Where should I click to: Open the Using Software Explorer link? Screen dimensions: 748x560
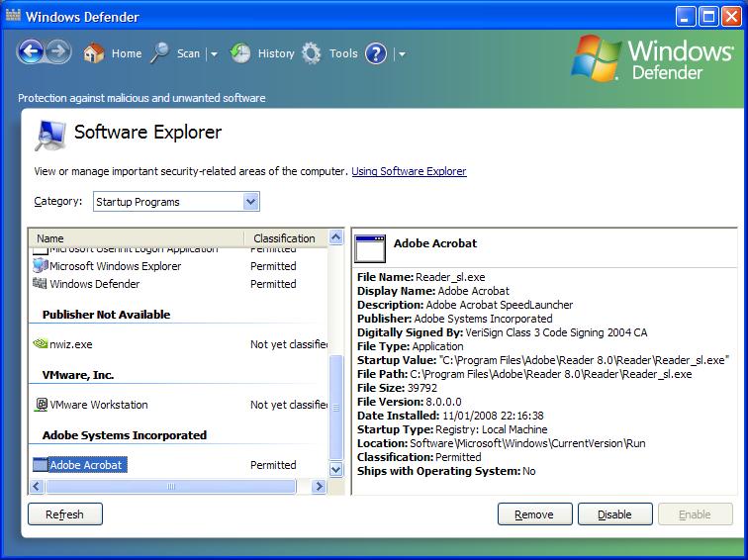click(409, 171)
